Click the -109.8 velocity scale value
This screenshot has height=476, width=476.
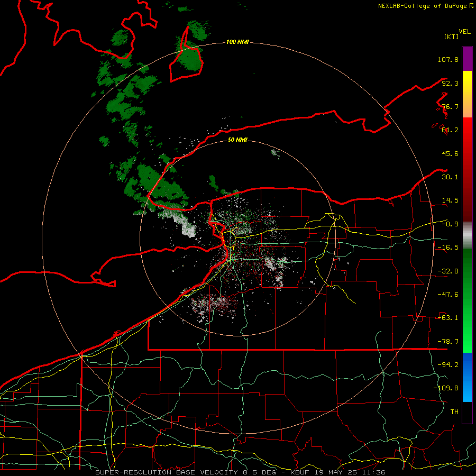(x=446, y=388)
